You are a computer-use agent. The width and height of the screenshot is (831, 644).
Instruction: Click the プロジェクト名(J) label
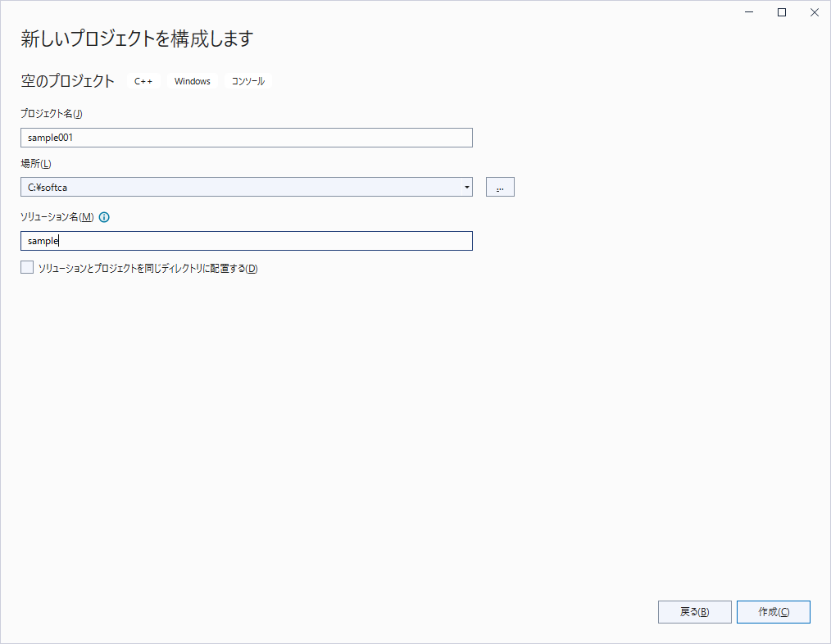(x=51, y=114)
